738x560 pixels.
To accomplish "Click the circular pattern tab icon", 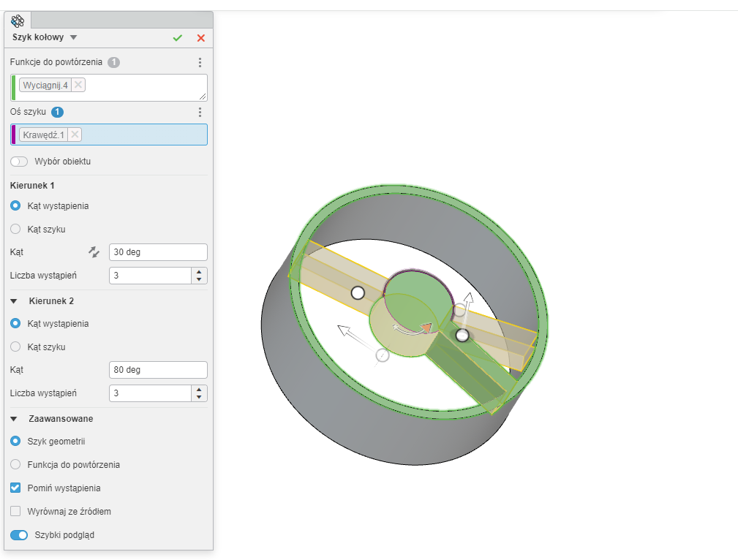I will pos(18,20).
